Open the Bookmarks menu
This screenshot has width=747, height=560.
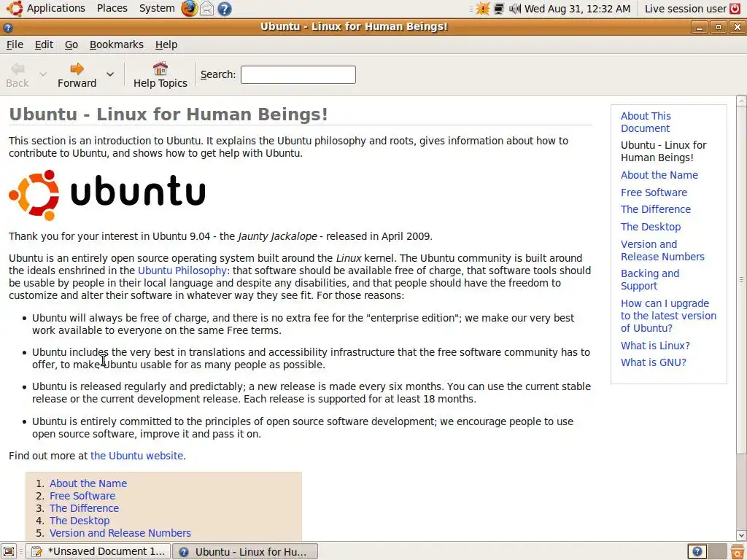tap(116, 44)
